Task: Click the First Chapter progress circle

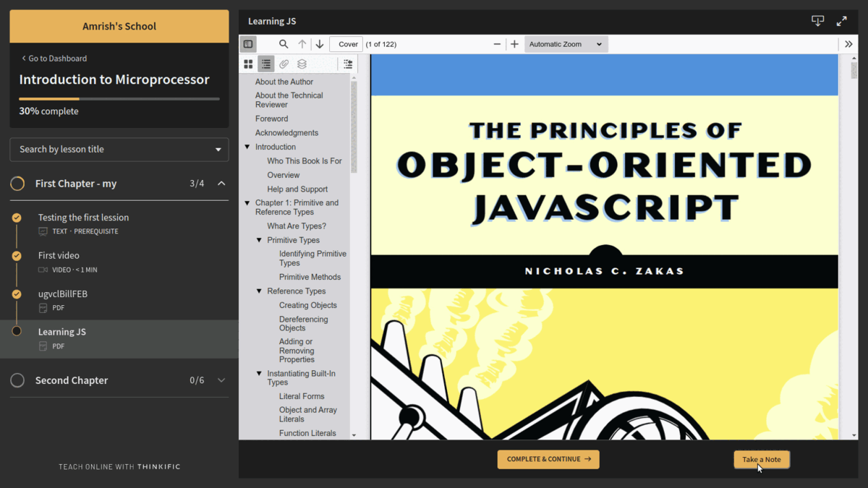Action: [x=17, y=184]
